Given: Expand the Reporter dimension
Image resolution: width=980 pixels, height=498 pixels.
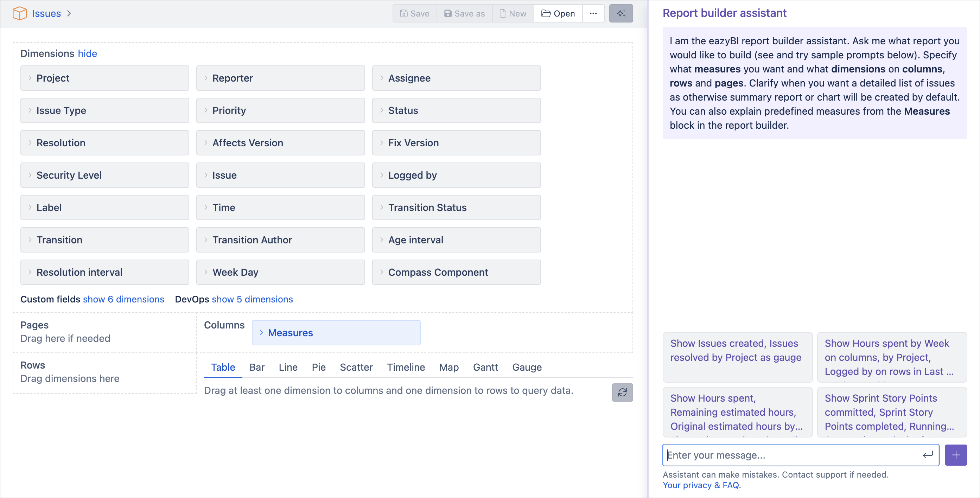Looking at the screenshot, I should click(x=280, y=78).
